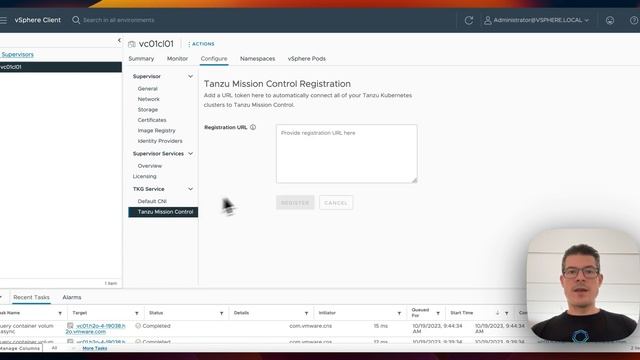Click the REGISTER button
This screenshot has width=640, height=360.
(x=295, y=203)
